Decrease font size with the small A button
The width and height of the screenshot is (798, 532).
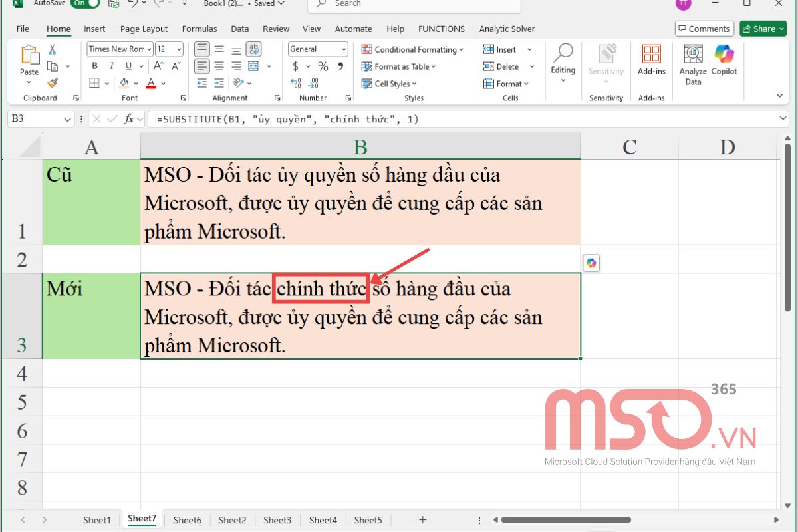coord(176,66)
